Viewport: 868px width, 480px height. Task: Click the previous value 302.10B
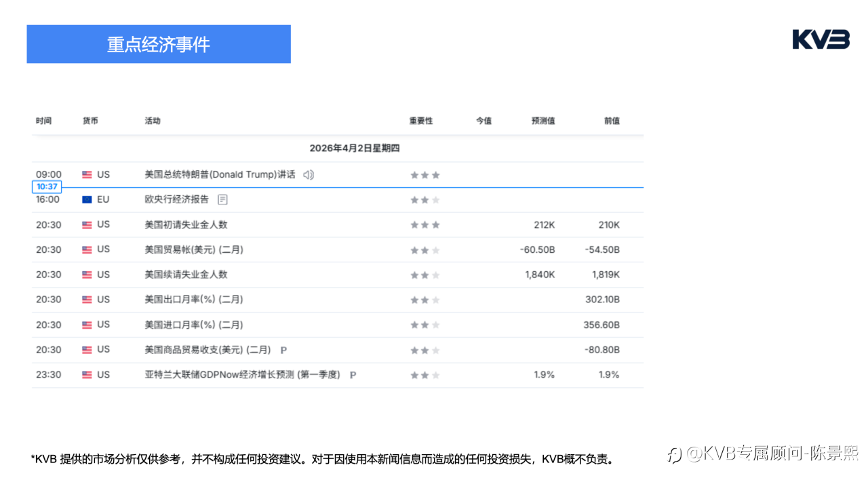click(603, 300)
